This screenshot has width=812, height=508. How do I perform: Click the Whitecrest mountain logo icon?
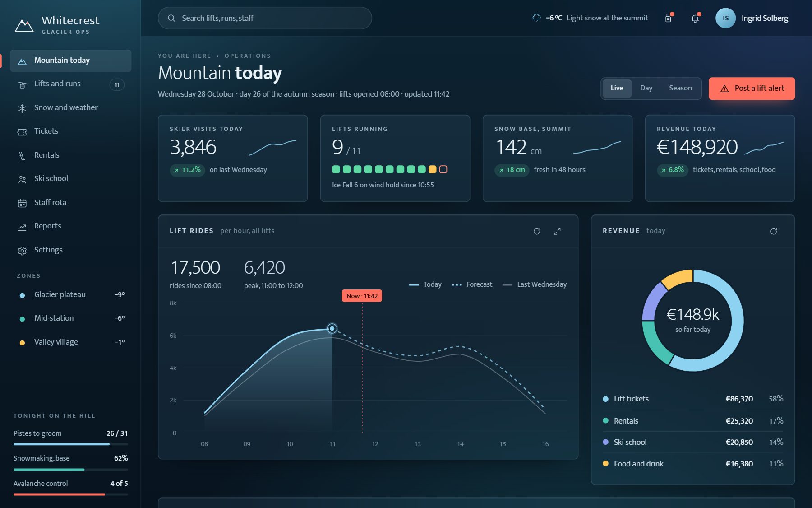coord(24,25)
